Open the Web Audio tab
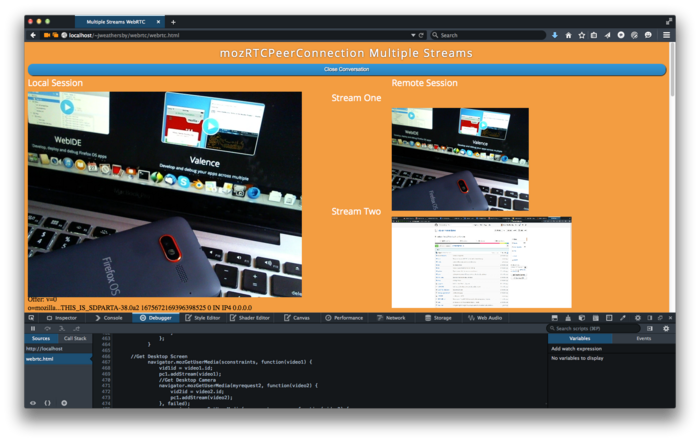Viewport: 700px width, 442px height. click(485, 318)
